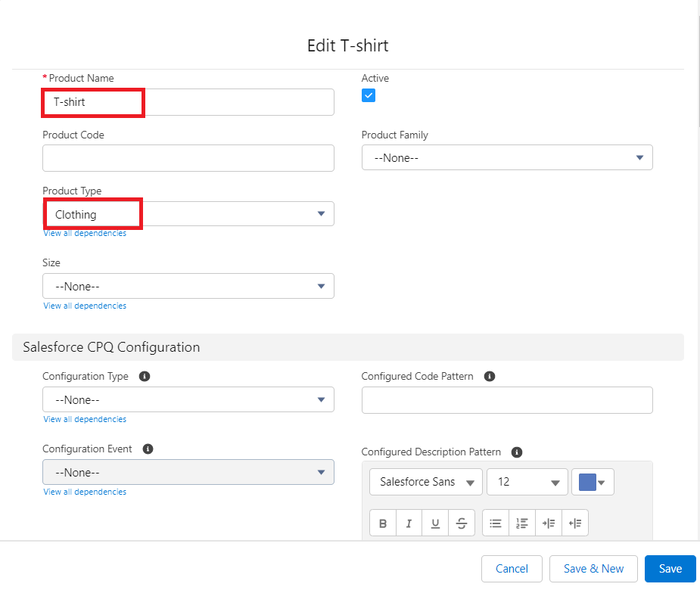Click into the Configured Code Pattern field

click(x=507, y=400)
